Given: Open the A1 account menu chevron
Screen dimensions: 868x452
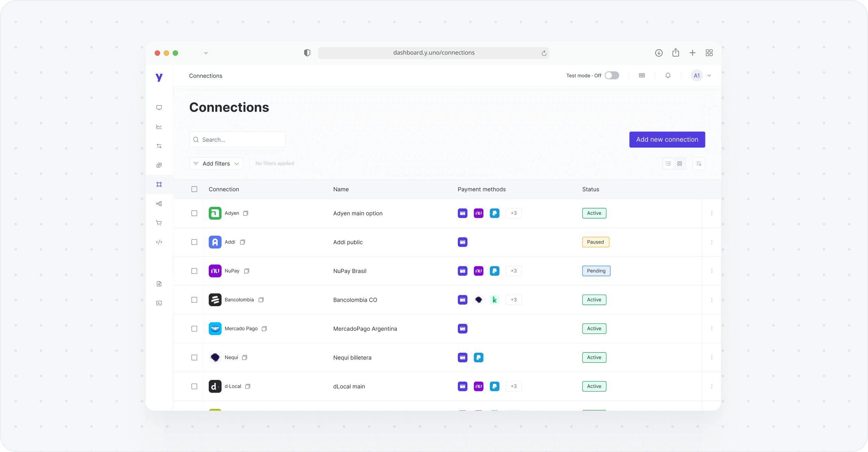Looking at the screenshot, I should 709,76.
